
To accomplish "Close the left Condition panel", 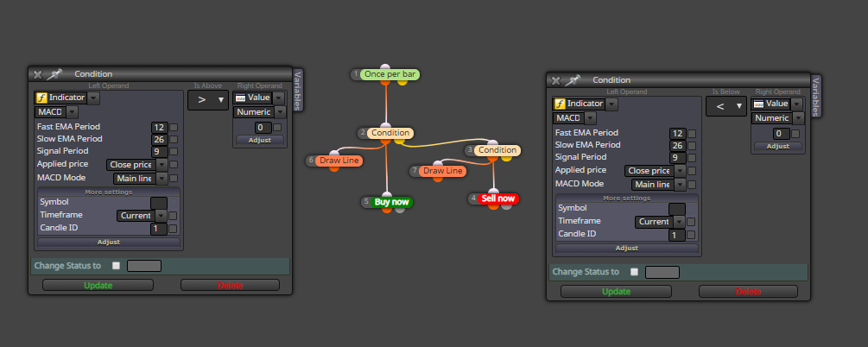I will point(37,74).
